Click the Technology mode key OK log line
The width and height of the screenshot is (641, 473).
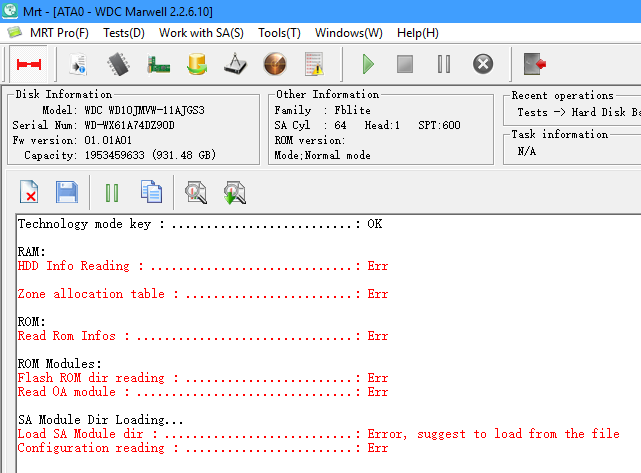tap(200, 224)
